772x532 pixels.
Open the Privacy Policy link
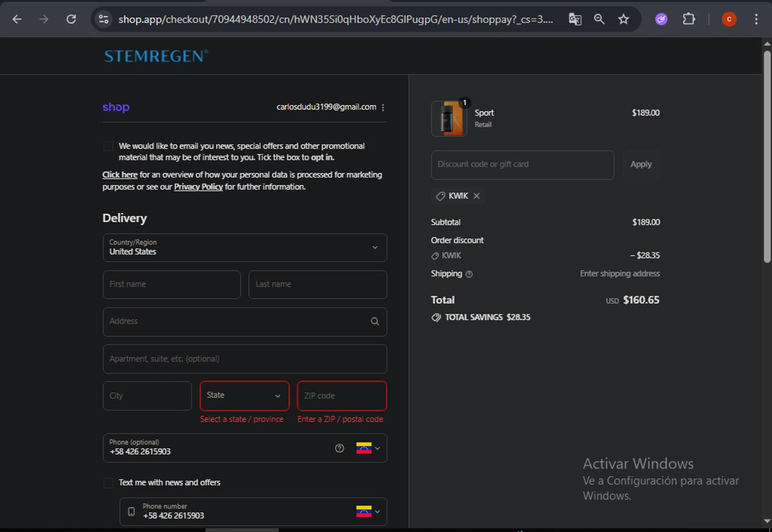[198, 187]
